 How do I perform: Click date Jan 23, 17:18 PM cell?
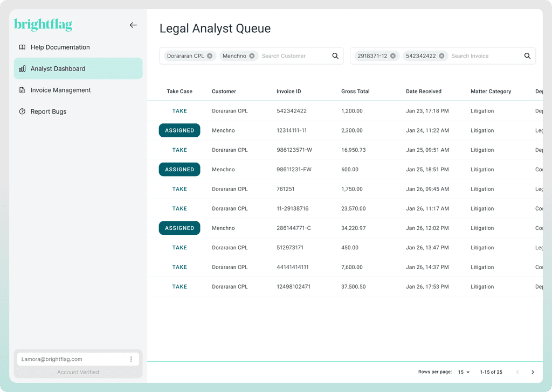click(427, 111)
